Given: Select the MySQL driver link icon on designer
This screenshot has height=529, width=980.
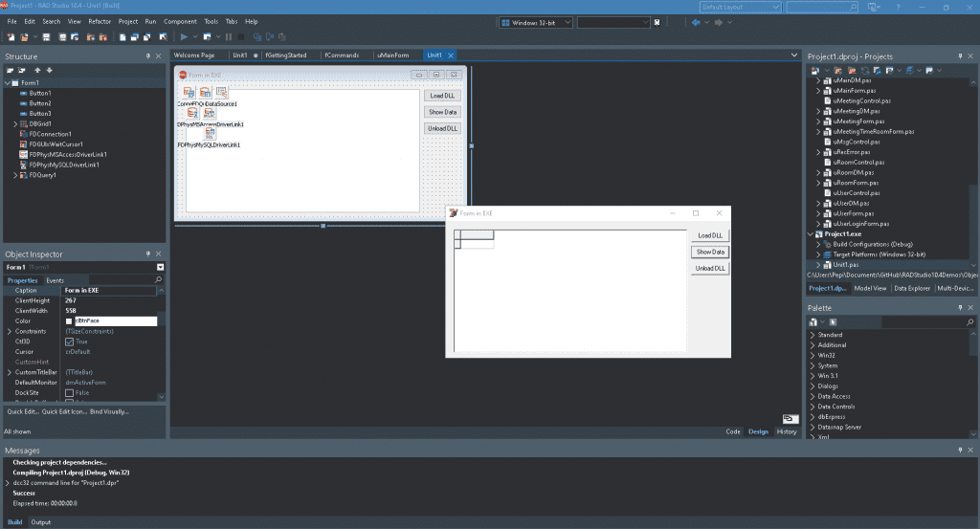Looking at the screenshot, I should [210, 134].
